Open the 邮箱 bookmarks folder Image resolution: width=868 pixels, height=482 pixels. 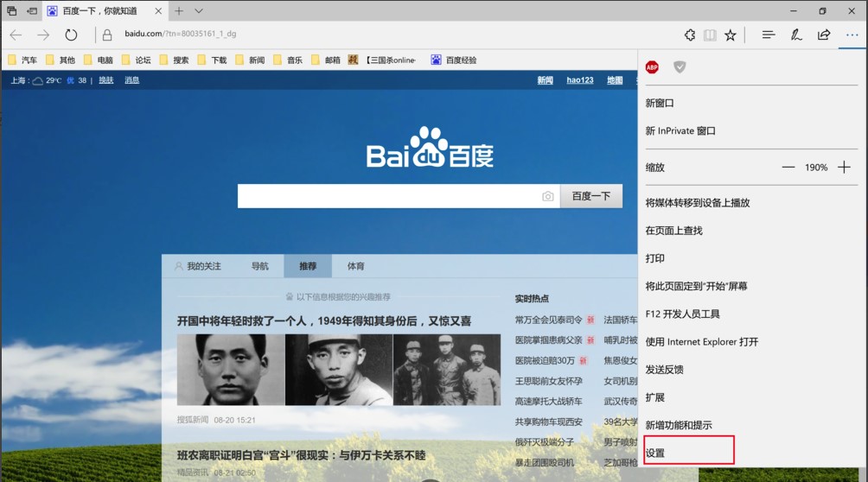(x=325, y=60)
